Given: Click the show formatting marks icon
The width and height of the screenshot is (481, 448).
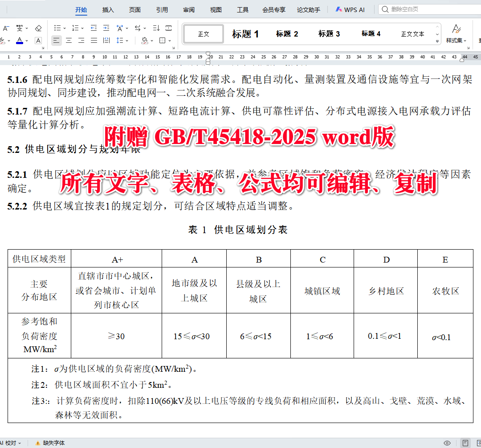Looking at the screenshot, I should tap(169, 28).
